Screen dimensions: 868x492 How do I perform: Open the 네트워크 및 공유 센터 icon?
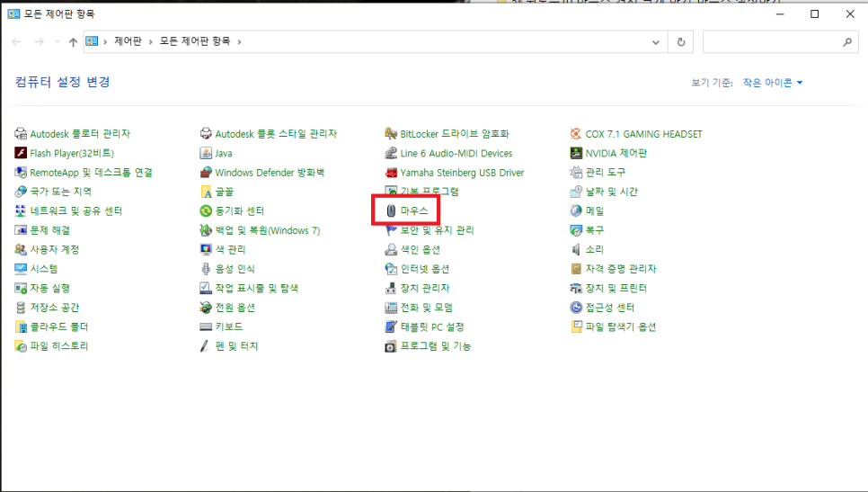[x=21, y=211]
